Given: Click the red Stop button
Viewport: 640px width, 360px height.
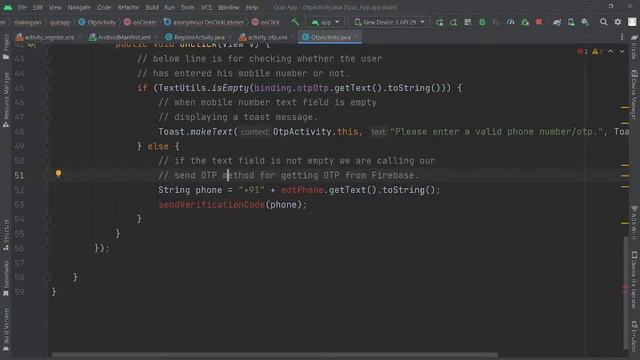Looking at the screenshot, I should (x=539, y=22).
